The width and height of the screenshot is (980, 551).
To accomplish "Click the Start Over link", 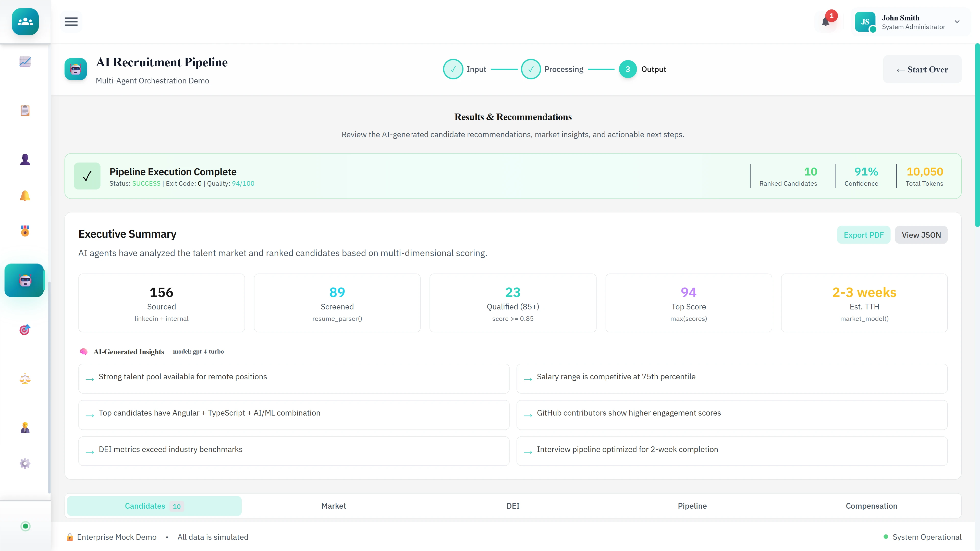I will click(922, 69).
